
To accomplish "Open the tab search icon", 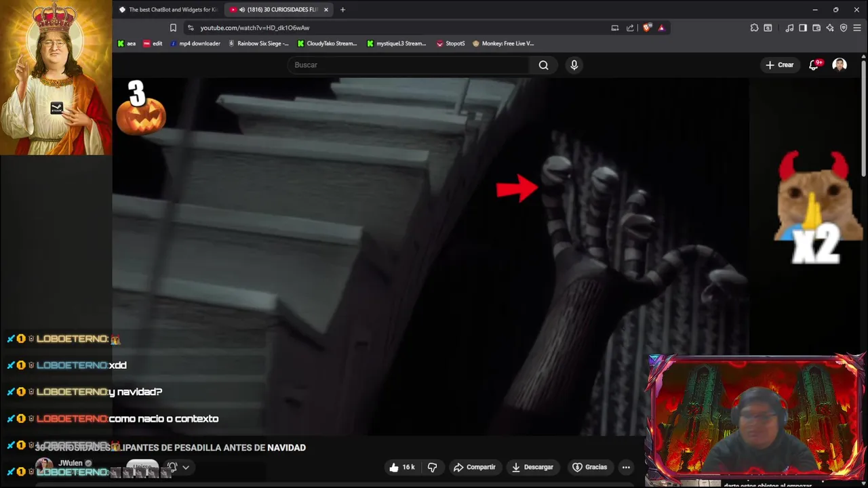I will pos(768,28).
